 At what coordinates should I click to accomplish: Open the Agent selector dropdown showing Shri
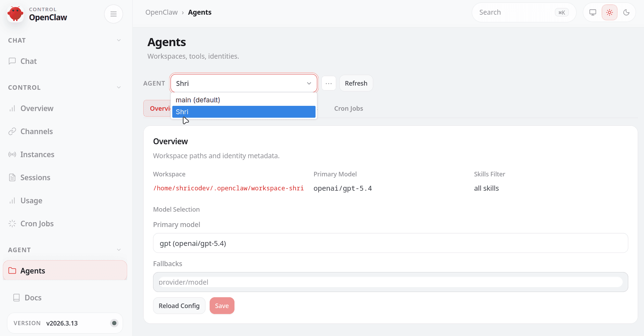pyautogui.click(x=244, y=83)
